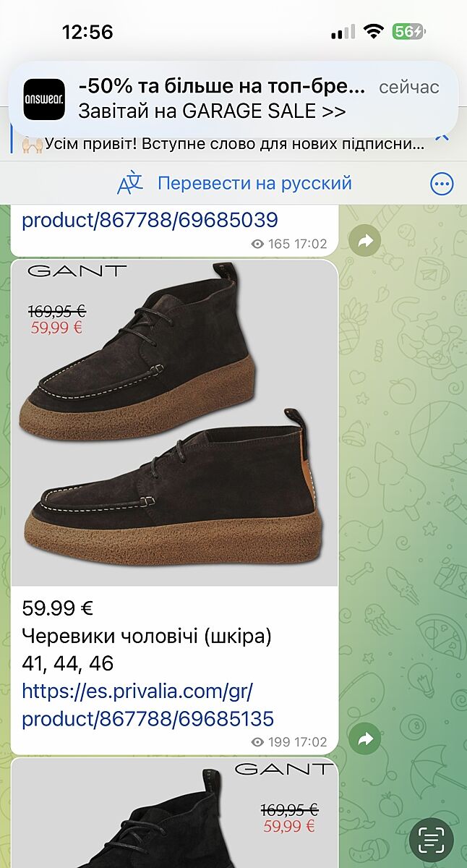Forward the brown GANT boots post
Viewport: 467px width, 868px height.
click(365, 739)
